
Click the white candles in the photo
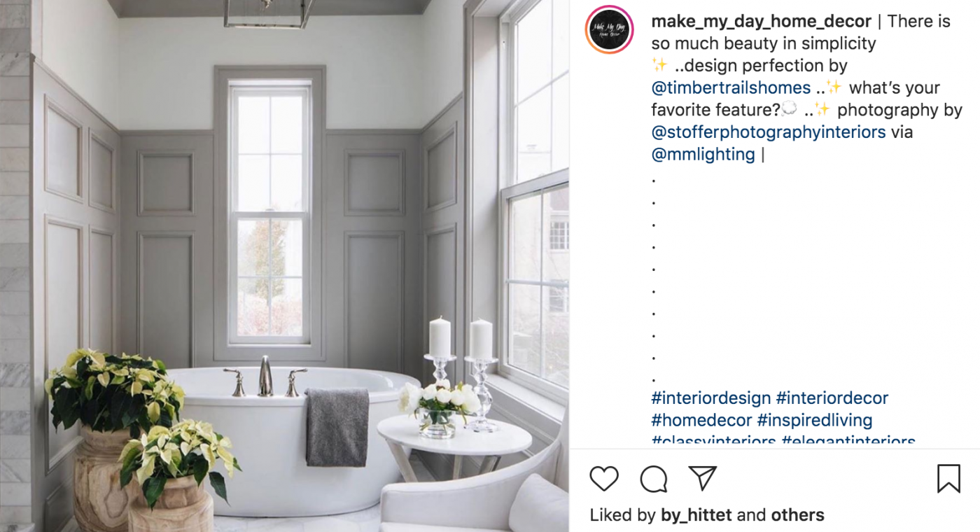[x=460, y=338]
